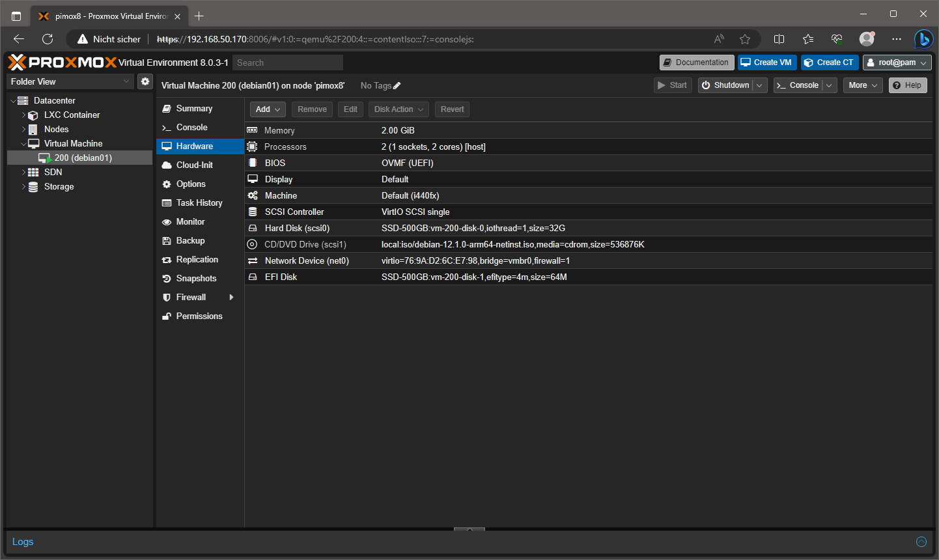Switch to the Cloud-Init tab
This screenshot has height=560, width=939.
(x=199, y=165)
